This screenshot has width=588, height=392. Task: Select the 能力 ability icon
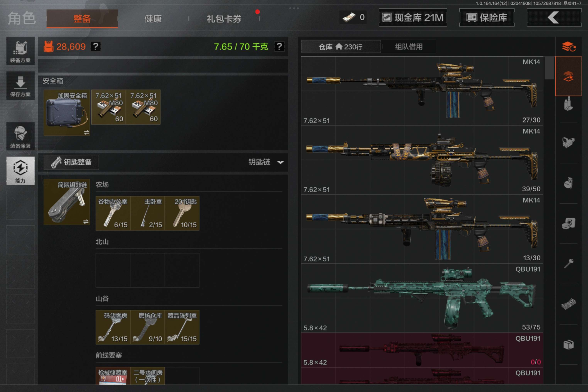pos(20,171)
